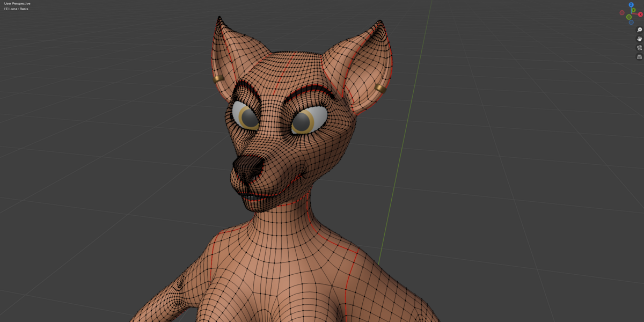Click the Luna : Basis object label
This screenshot has height=322, width=644.
16,9
